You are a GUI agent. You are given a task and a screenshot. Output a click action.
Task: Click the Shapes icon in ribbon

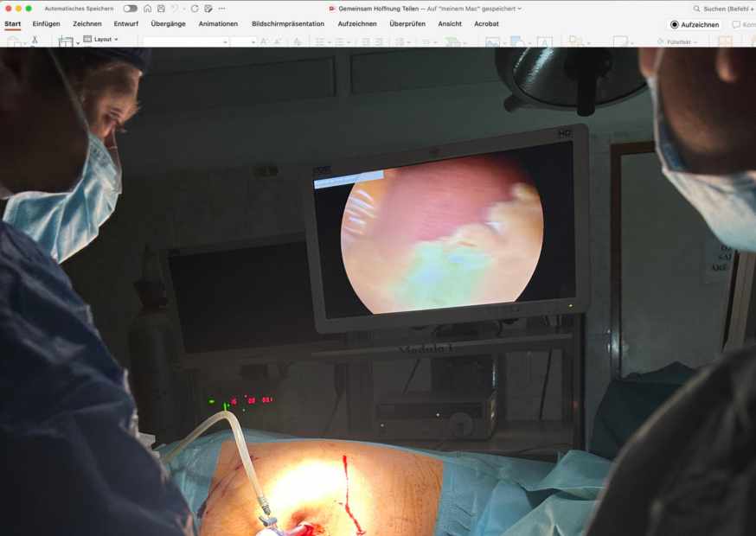click(517, 42)
